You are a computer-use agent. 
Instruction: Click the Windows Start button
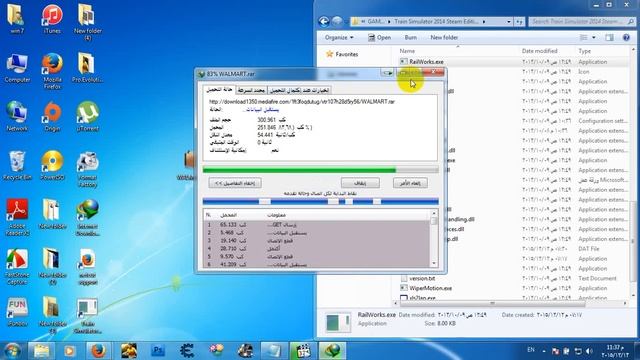[x=12, y=351]
